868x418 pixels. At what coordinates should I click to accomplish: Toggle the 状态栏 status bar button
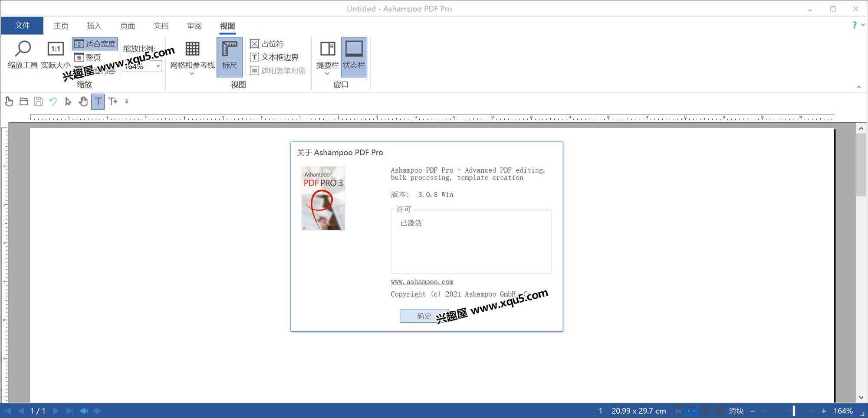(354, 57)
